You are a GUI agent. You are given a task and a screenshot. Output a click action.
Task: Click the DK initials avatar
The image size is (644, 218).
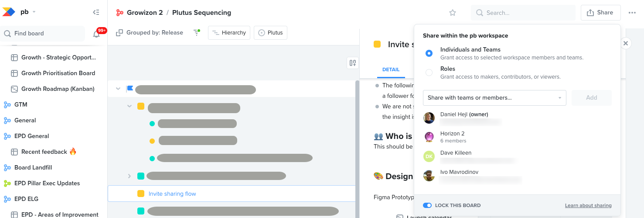[x=429, y=156]
